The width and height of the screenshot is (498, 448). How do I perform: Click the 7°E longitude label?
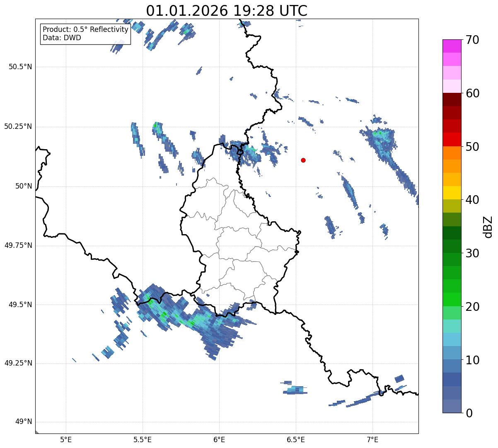point(372,439)
